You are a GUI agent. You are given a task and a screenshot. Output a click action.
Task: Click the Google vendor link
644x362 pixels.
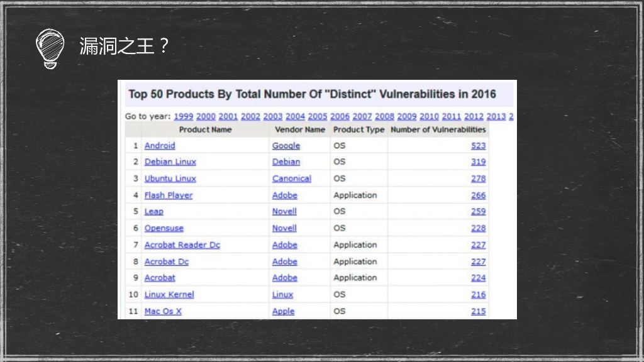click(286, 146)
